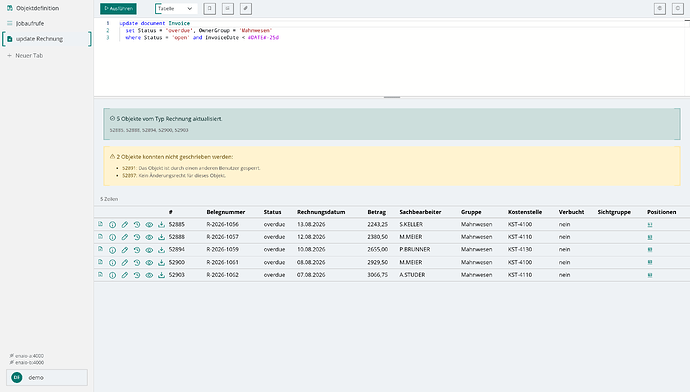Edit invoice 52900 with the pencil icon
This screenshot has width=690, height=392.
(125, 263)
